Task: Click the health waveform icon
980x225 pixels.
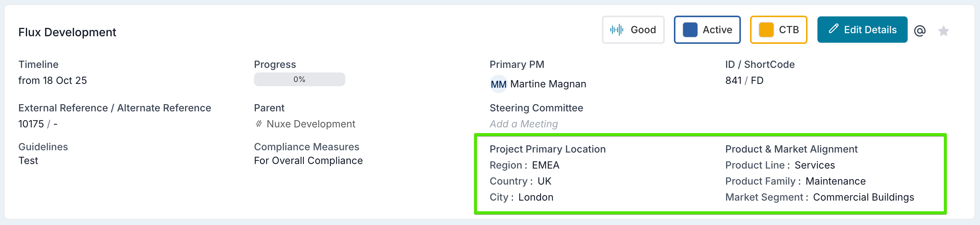Action: [616, 30]
